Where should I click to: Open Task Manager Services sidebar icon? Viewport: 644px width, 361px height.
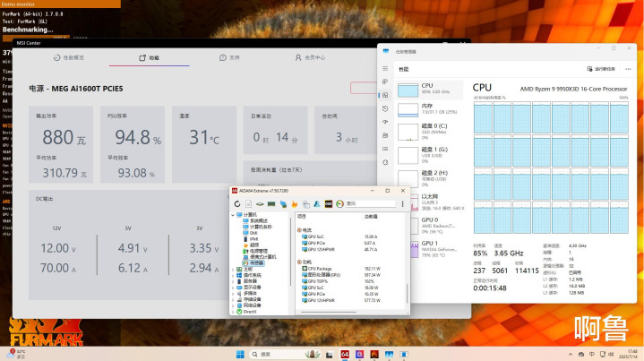point(385,162)
